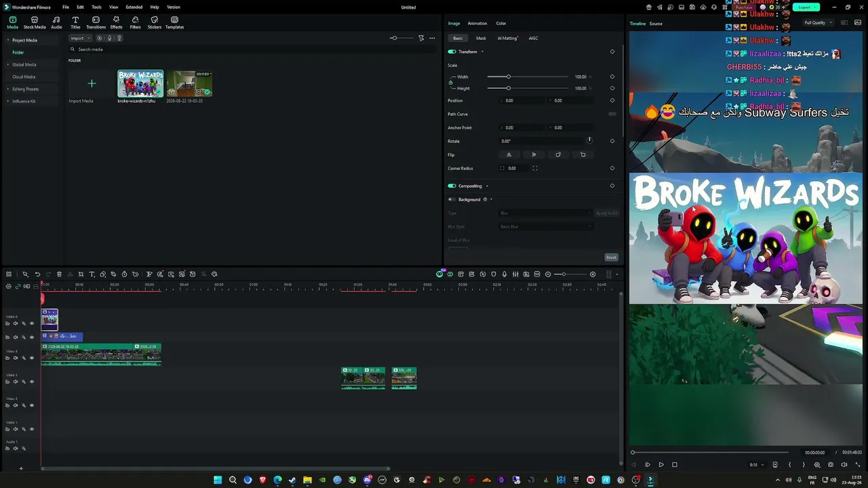This screenshot has height=488, width=868.
Task: Hide the Video 1 track
Action: tap(31, 429)
